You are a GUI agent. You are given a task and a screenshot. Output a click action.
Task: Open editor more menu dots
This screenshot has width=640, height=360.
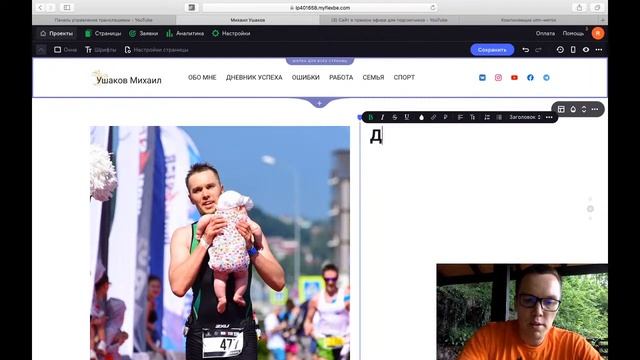tap(599, 50)
